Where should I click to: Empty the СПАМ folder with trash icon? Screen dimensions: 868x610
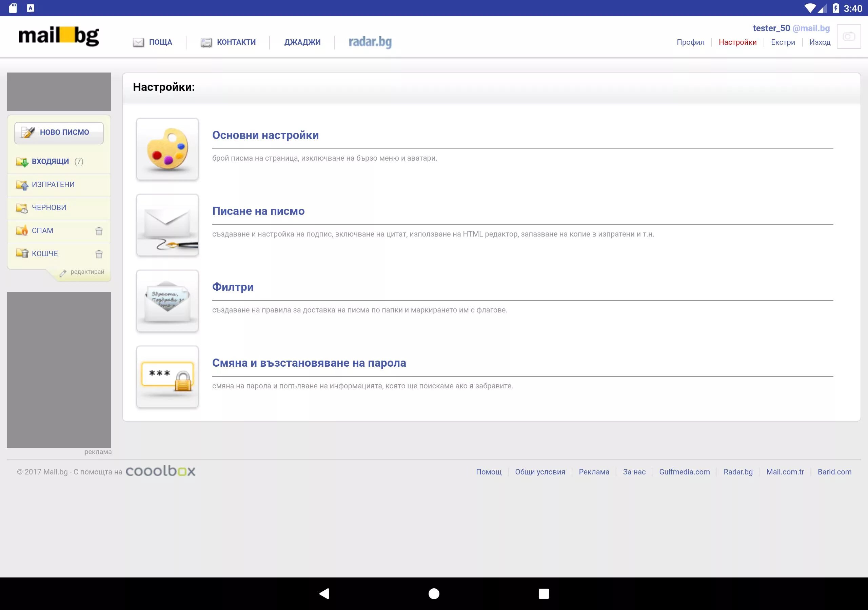tap(99, 231)
